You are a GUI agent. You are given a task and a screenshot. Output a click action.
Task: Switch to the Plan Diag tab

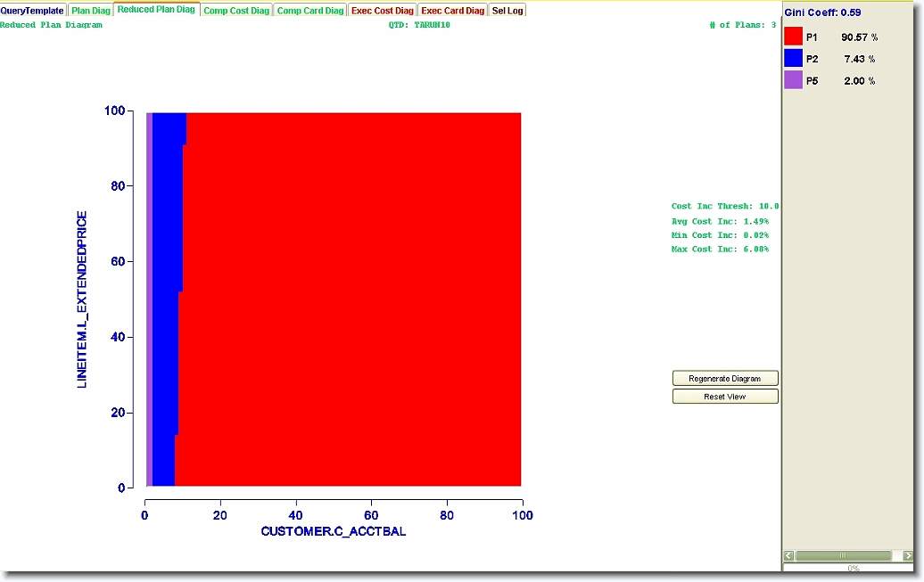click(91, 11)
